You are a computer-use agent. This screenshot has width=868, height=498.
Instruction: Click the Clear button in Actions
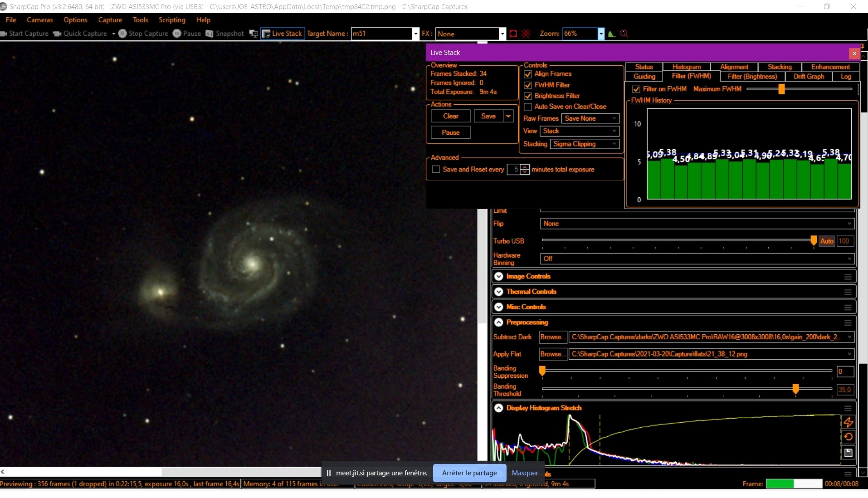pos(450,116)
